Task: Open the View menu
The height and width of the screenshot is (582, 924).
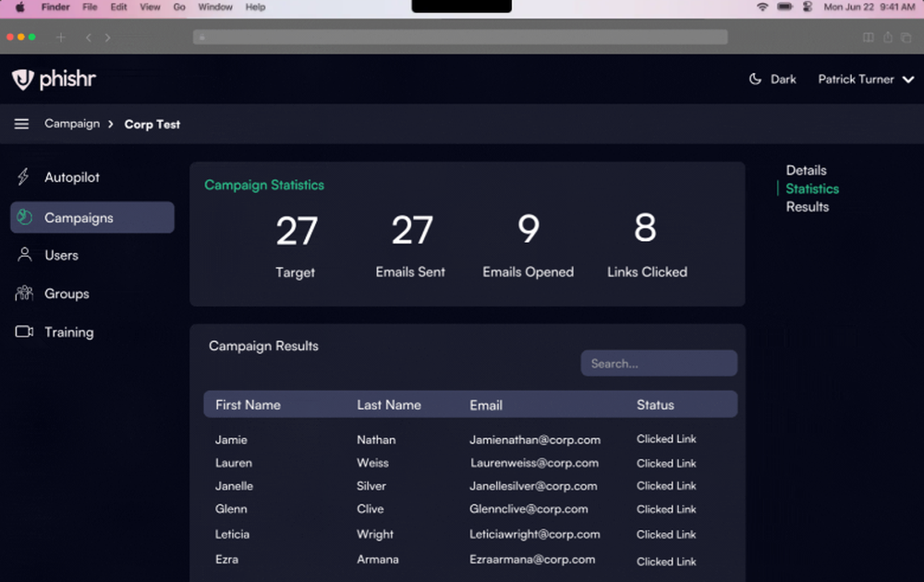Action: pos(150,7)
